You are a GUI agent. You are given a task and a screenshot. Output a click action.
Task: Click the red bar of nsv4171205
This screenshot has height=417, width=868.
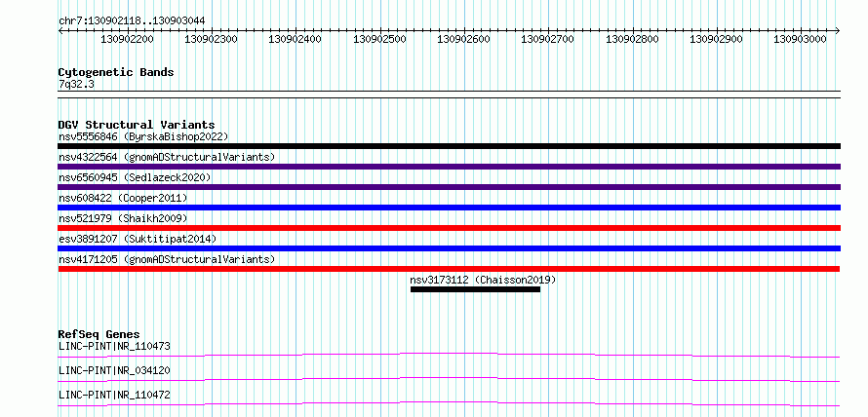coord(449,269)
